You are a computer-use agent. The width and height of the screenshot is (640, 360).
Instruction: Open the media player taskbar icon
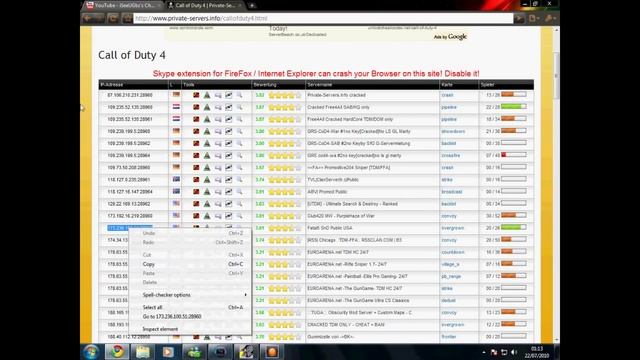tap(168, 351)
